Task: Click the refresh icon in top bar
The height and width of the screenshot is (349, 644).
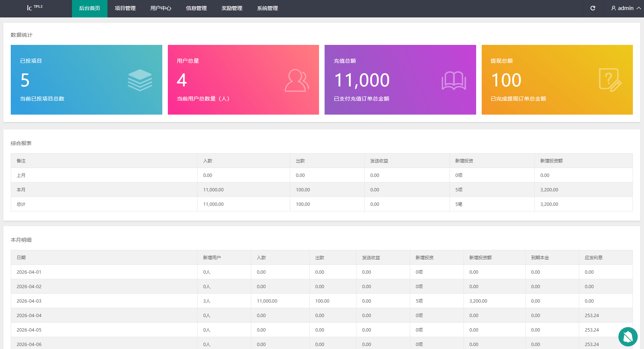Action: [x=593, y=8]
